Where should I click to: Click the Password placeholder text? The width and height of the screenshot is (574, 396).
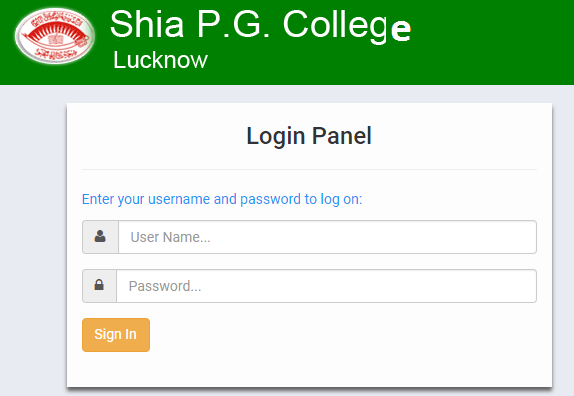(x=165, y=286)
